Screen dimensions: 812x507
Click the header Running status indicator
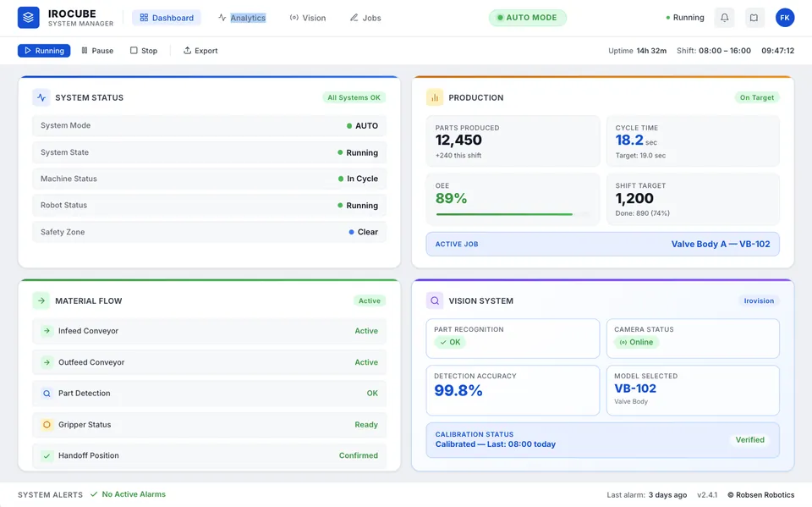pos(684,18)
